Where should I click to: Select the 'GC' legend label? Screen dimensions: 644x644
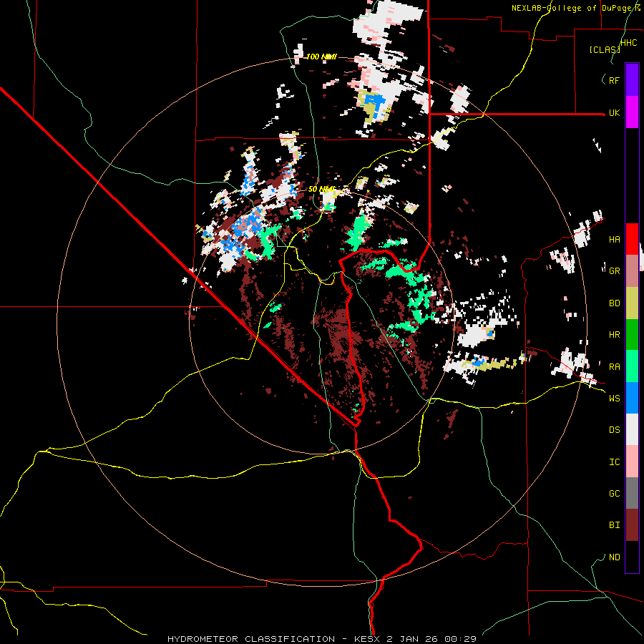[614, 494]
